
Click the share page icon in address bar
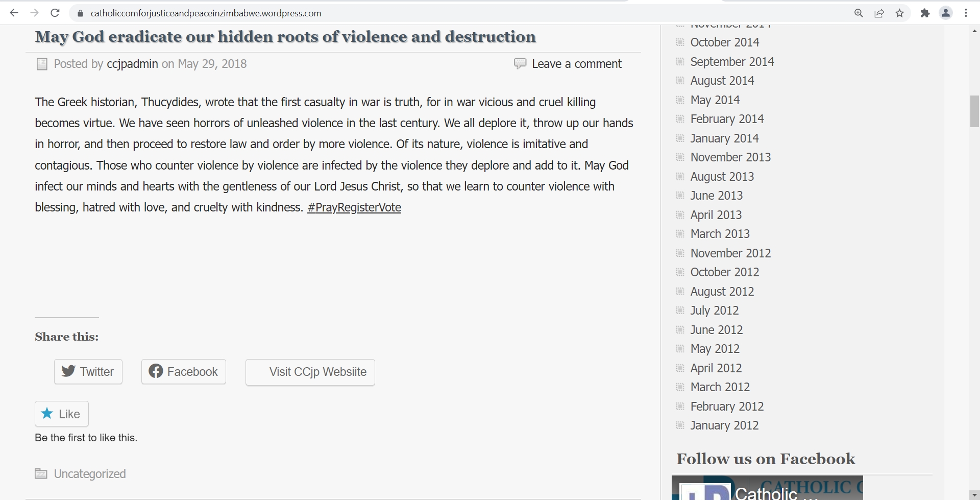pos(879,13)
